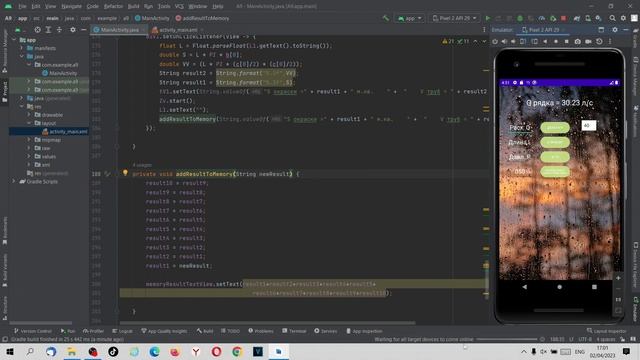Select activity_main.xml in project tree

click(65, 131)
